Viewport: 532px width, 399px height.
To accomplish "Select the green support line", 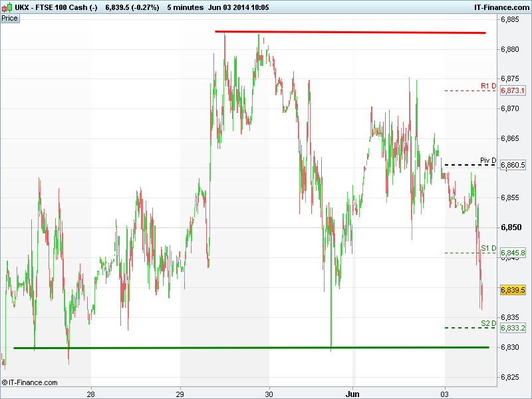I will [x=251, y=348].
